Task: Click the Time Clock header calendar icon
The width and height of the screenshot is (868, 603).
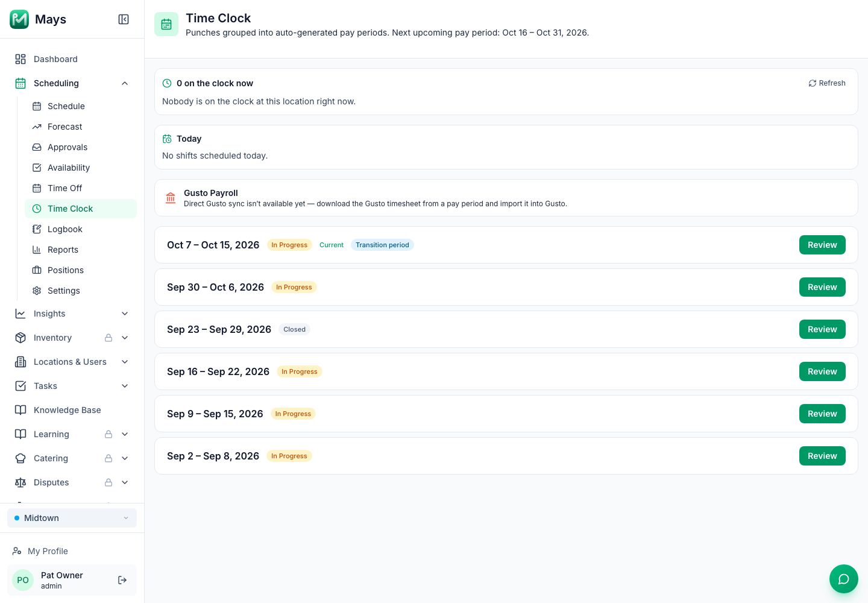Action: click(x=166, y=24)
